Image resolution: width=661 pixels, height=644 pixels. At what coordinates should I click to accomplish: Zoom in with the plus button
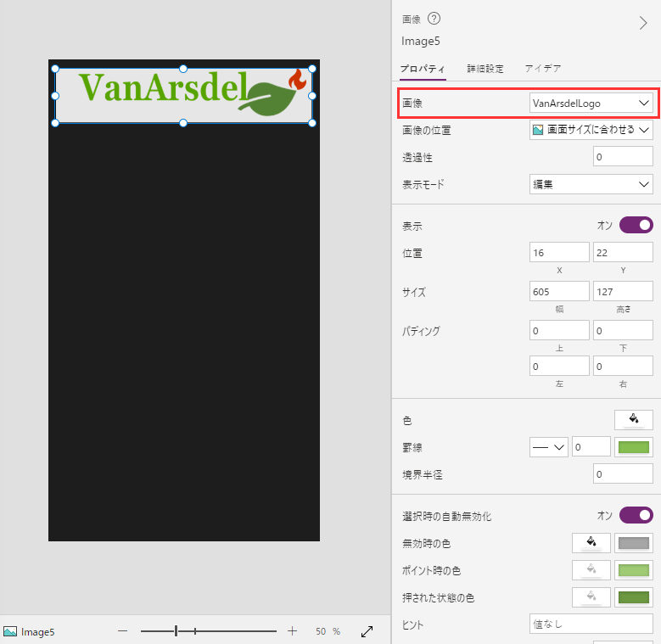pos(292,631)
